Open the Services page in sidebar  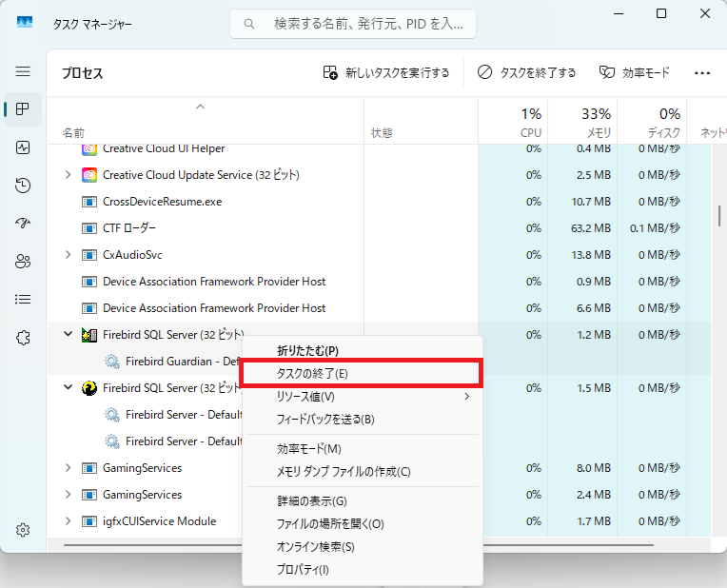point(23,338)
